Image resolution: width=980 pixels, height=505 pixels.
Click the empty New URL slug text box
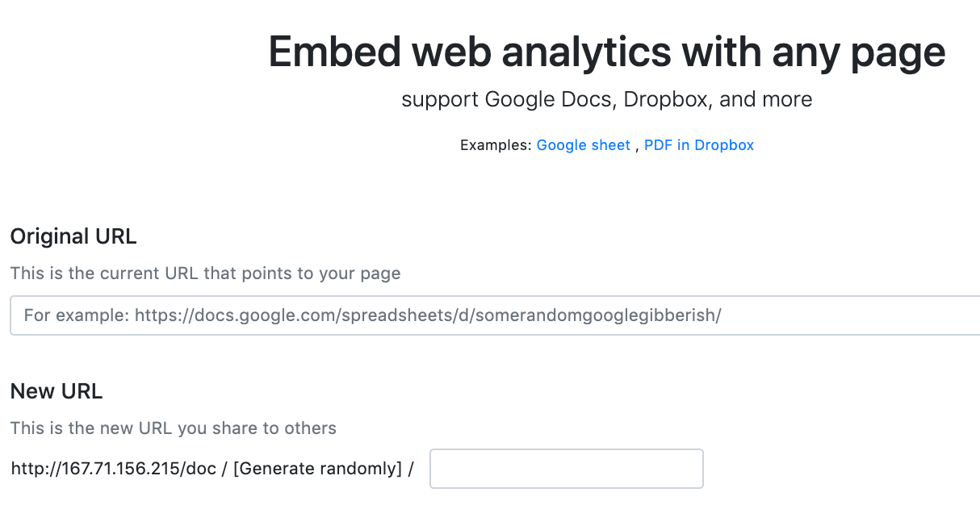coord(566,469)
